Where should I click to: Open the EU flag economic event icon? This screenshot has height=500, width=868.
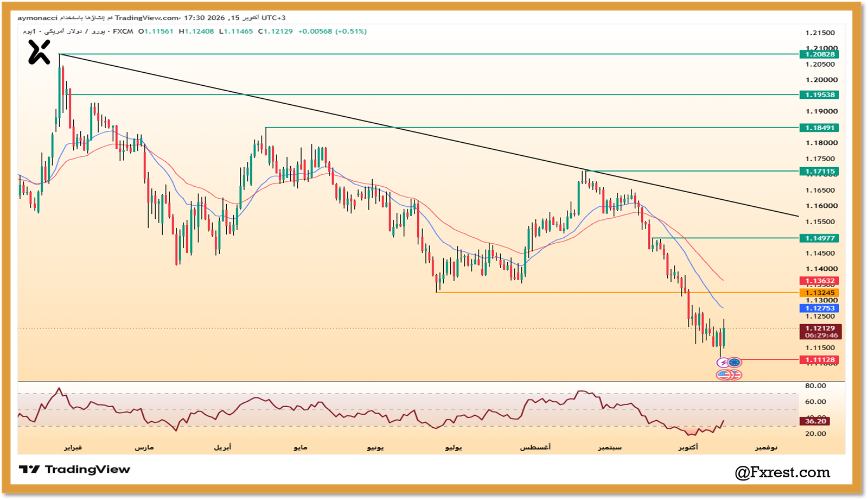pos(735,363)
